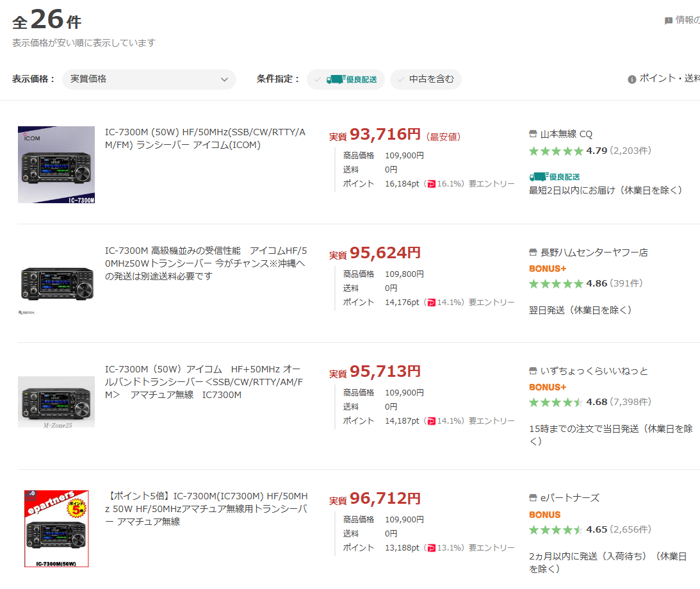Click the info icon beside ポイント・送料
Screen dimensions: 700x589
(x=631, y=79)
